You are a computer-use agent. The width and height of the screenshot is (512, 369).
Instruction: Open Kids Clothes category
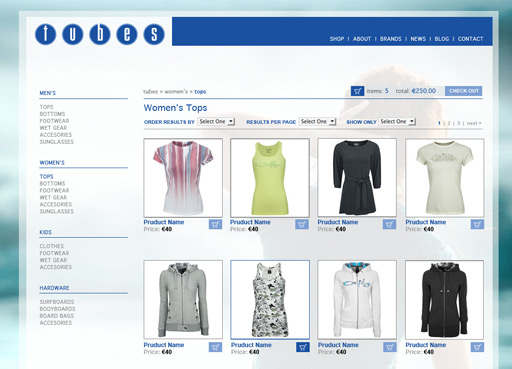[52, 246]
